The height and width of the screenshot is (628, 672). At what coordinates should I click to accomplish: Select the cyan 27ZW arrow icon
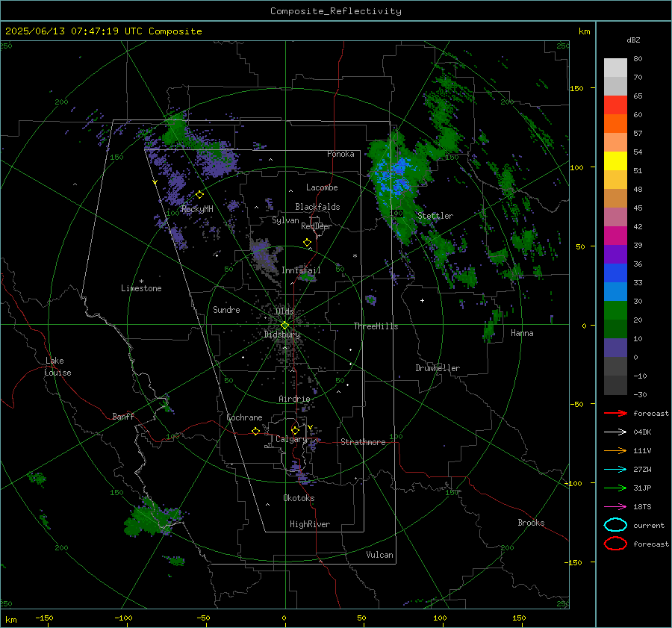coord(615,469)
